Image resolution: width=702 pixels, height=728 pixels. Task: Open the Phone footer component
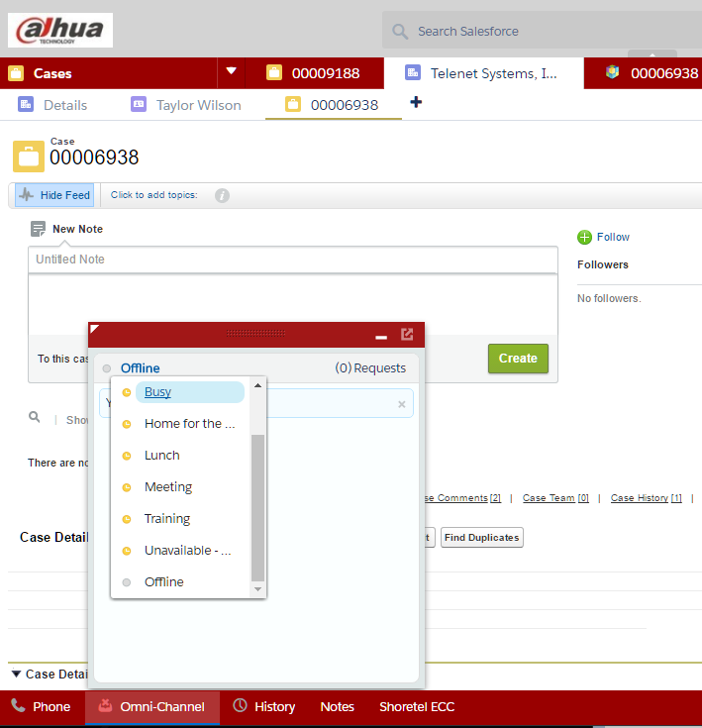point(43,706)
